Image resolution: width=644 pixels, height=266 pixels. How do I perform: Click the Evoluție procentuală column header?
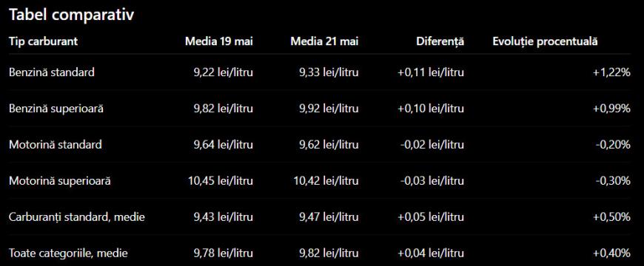click(545, 41)
